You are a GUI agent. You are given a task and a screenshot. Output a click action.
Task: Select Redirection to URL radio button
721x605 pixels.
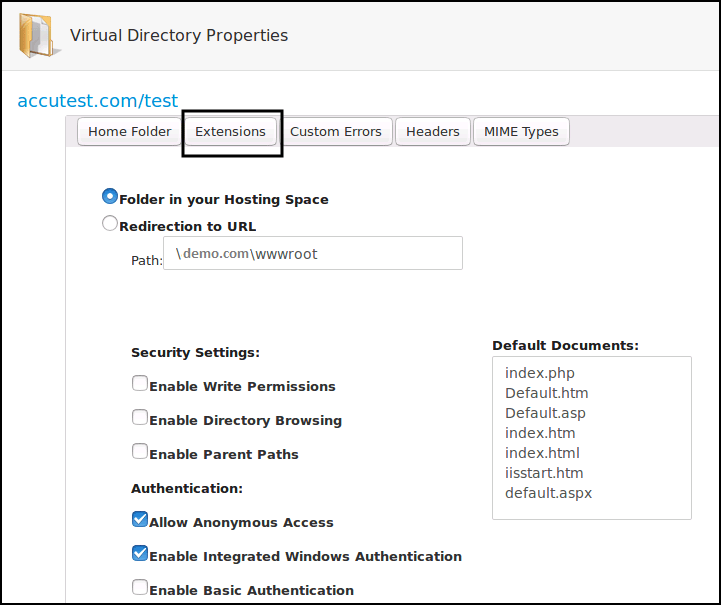(110, 225)
